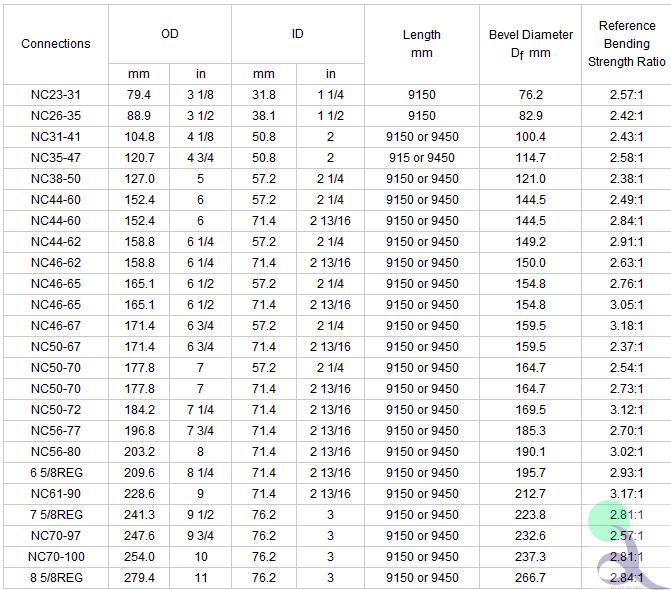The height and width of the screenshot is (590, 671).
Task: Select the NC46-62 connection cell
Action: coord(56,263)
